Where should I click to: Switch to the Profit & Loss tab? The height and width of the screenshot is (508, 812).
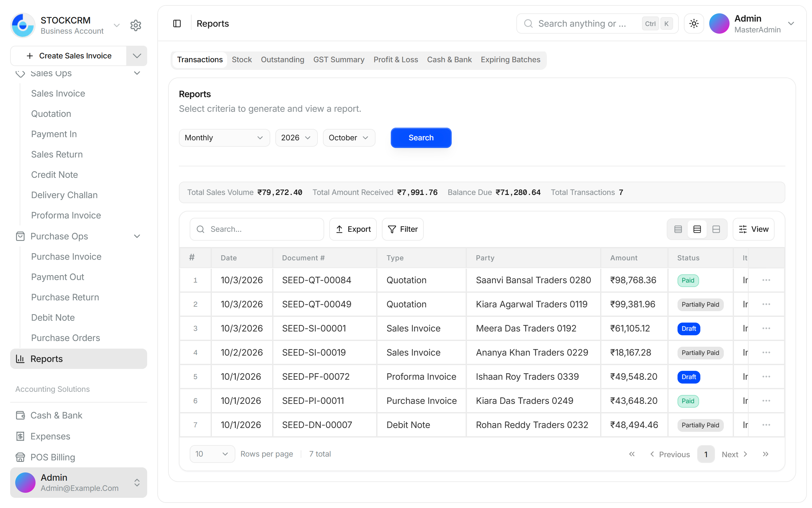pos(396,60)
